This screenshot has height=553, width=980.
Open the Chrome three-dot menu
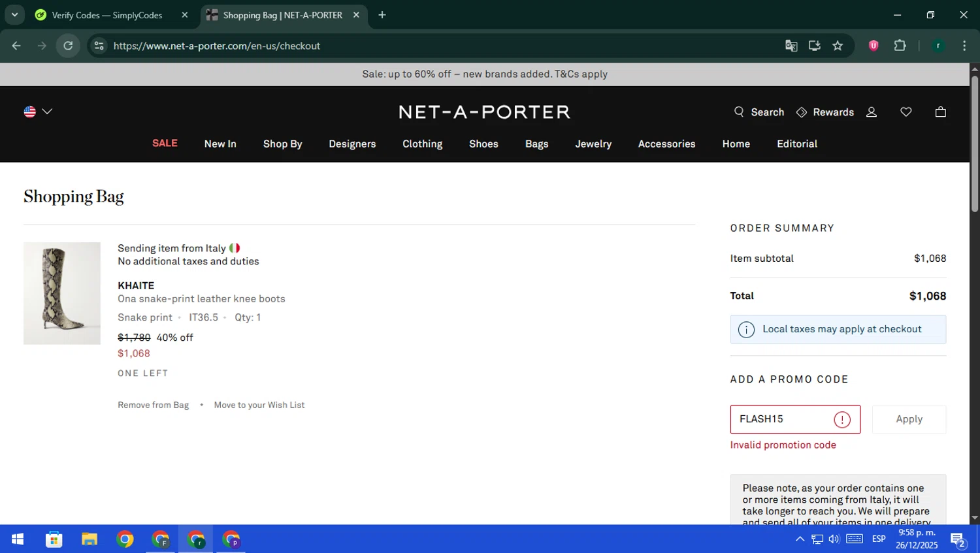[x=964, y=46]
